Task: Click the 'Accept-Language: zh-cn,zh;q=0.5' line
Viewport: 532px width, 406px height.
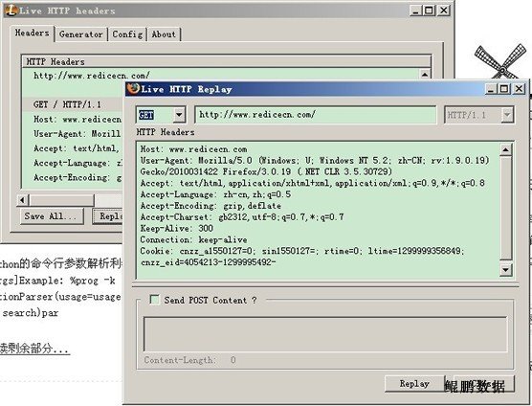Action: (x=215, y=194)
